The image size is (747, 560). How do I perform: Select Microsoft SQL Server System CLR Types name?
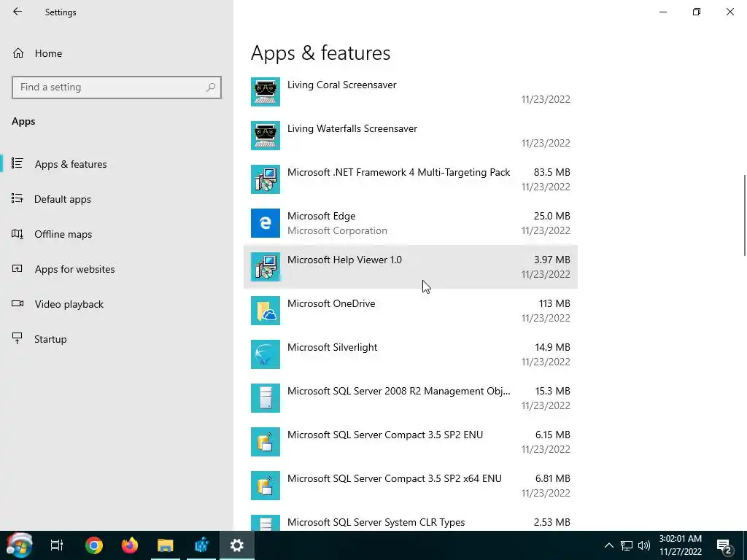click(x=376, y=522)
